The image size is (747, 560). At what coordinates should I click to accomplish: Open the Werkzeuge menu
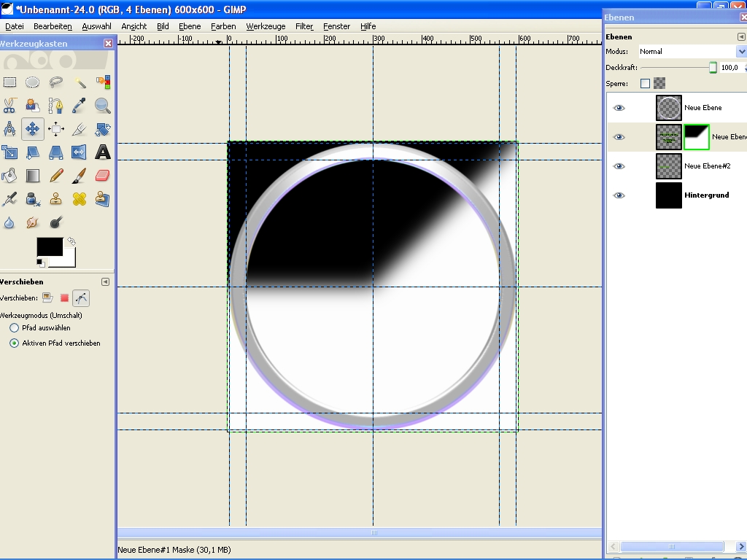266,26
